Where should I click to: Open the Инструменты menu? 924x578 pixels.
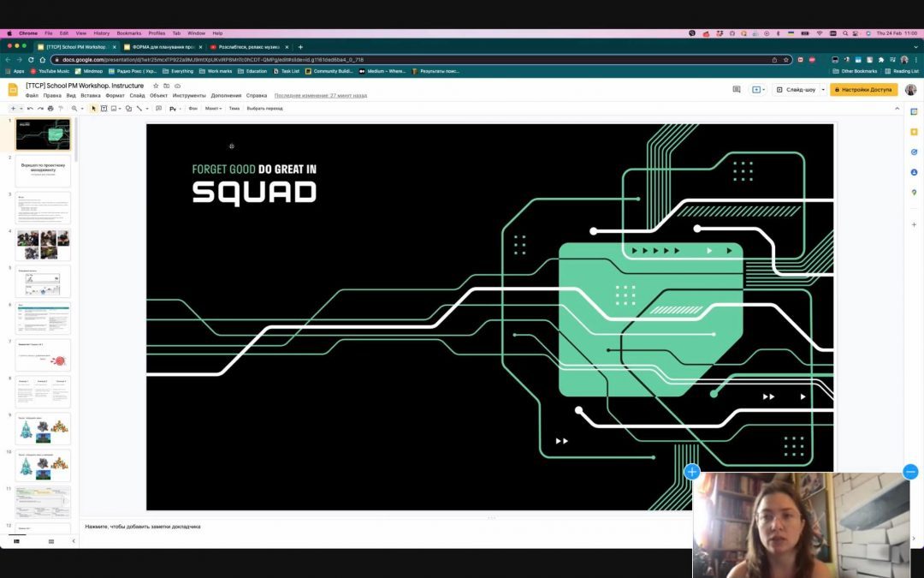coord(189,96)
